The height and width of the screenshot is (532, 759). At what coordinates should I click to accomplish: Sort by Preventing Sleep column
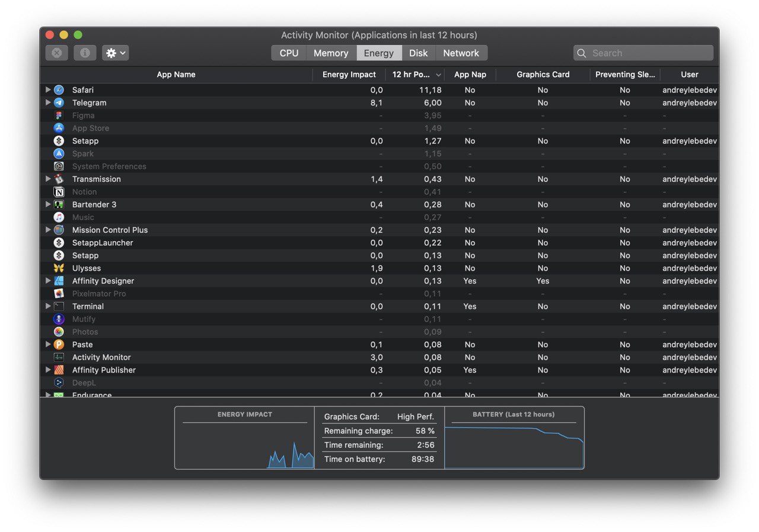[x=625, y=75]
